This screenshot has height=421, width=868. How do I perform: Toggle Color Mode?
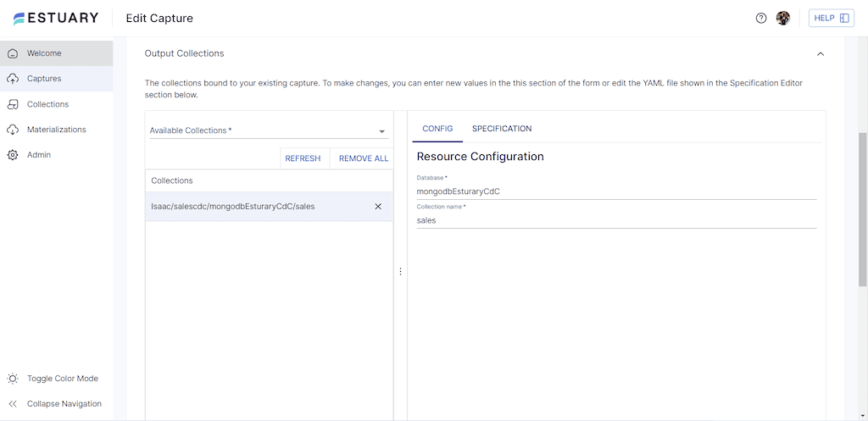click(x=57, y=379)
